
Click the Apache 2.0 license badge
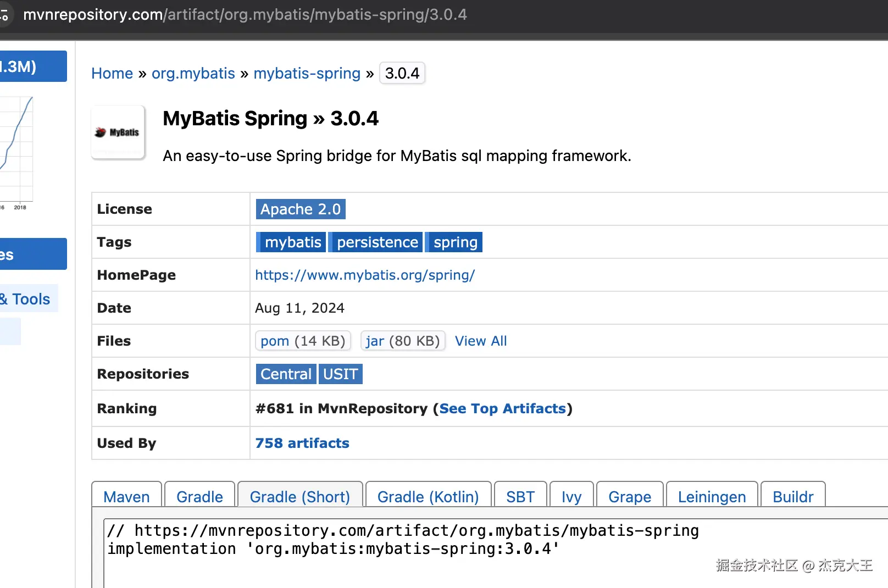(x=300, y=209)
